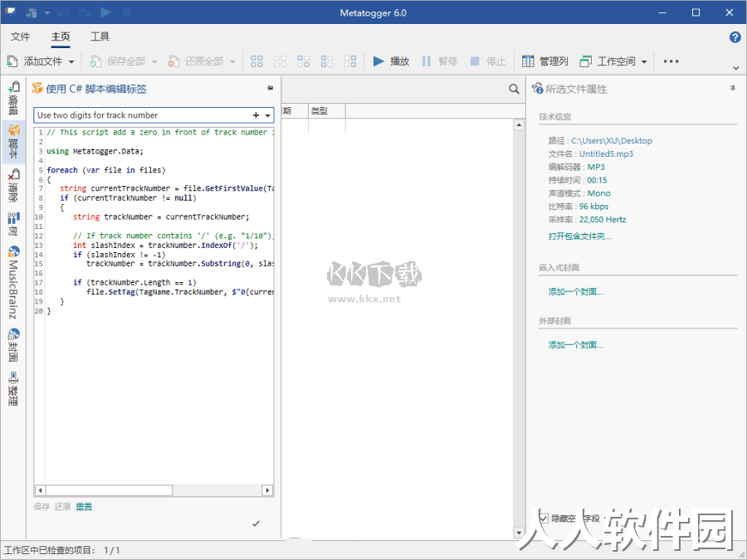Open help with the blue question mark

(x=735, y=37)
